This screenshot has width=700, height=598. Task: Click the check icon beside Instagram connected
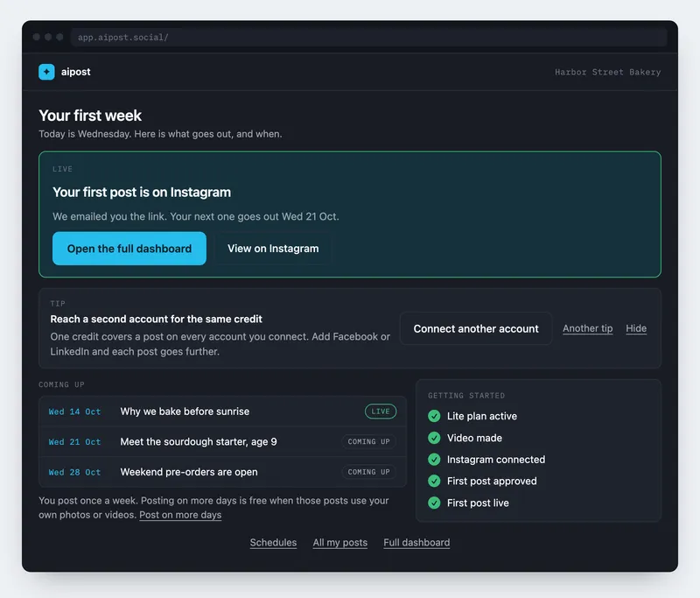tap(434, 459)
